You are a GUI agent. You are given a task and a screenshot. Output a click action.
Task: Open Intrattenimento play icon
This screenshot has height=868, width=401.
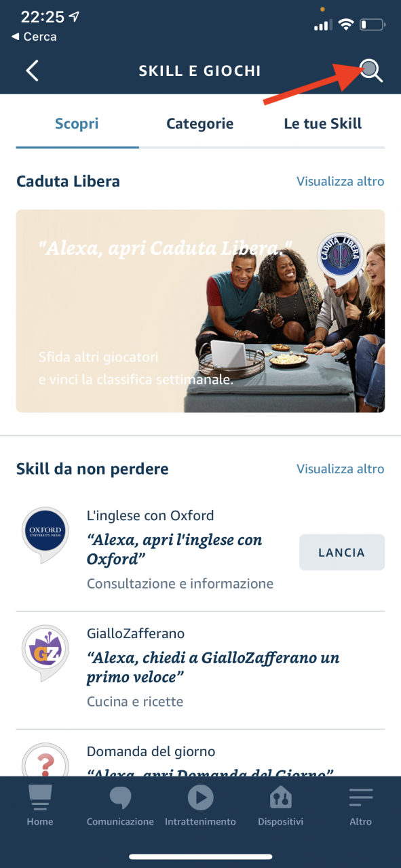coord(200,797)
